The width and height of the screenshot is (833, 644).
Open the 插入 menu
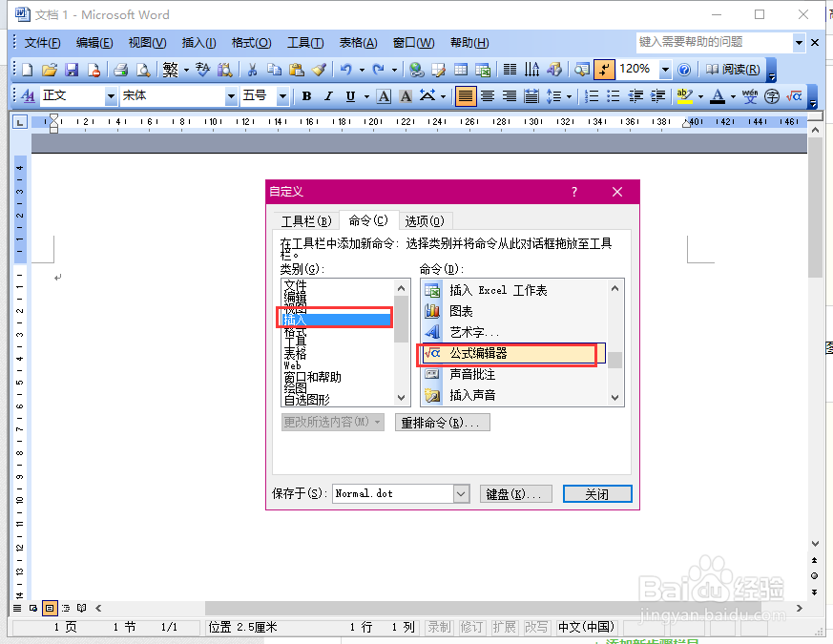click(197, 42)
